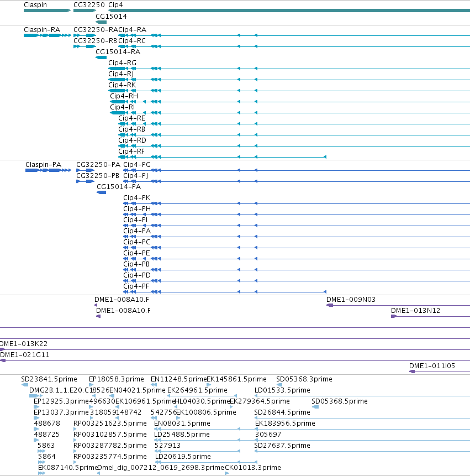Select the SD26844.5prime EST label
The width and height of the screenshot is (470, 476).
click(282, 412)
